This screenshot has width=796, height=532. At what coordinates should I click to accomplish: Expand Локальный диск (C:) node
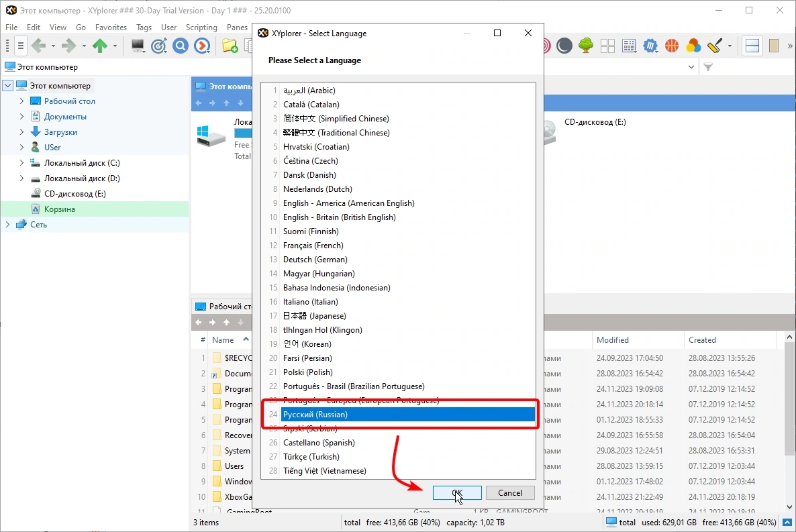21,163
